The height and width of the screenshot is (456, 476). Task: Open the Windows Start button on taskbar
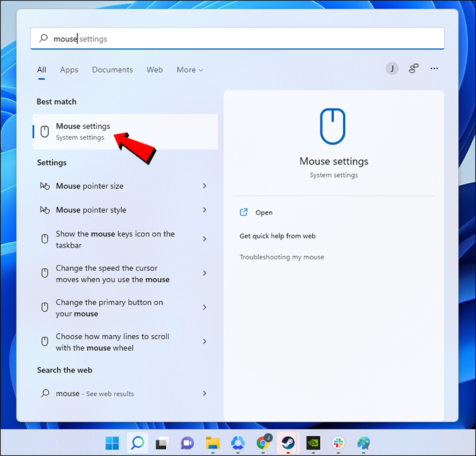(112, 443)
